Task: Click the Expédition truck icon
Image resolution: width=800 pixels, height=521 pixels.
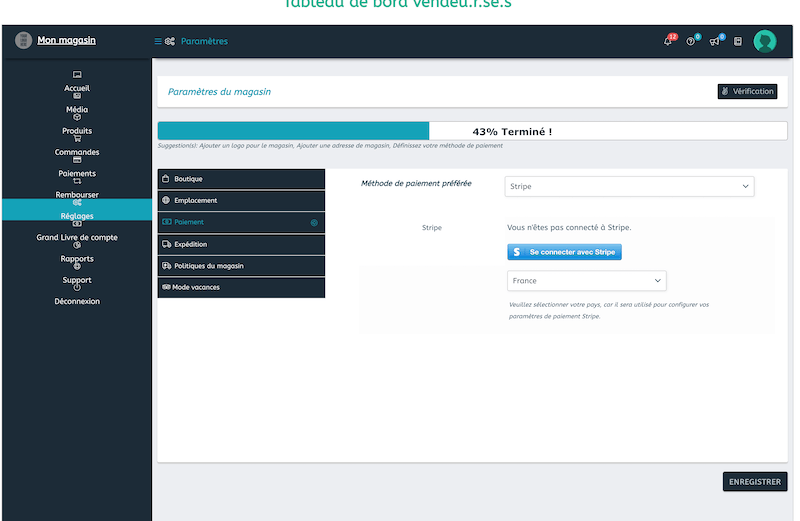Action: 166,244
